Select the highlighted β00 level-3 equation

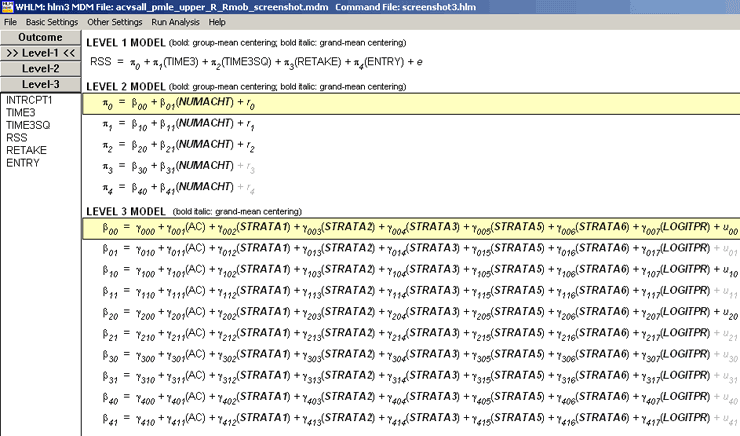(x=411, y=229)
